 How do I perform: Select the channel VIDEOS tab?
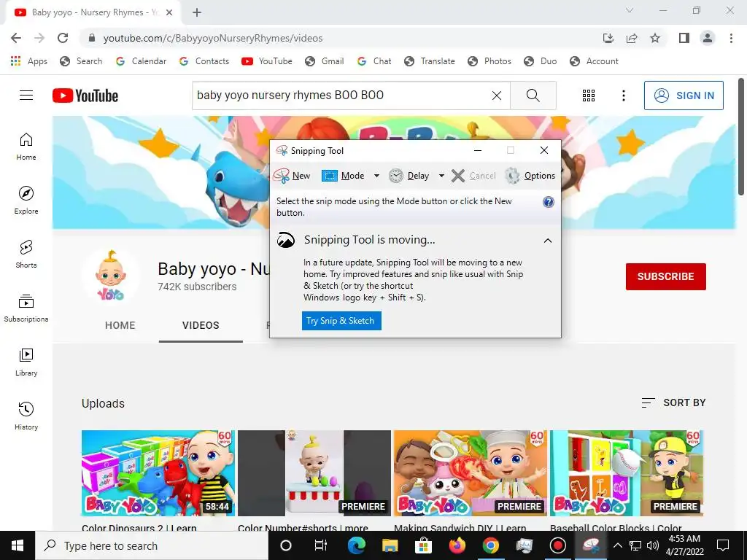tap(201, 325)
